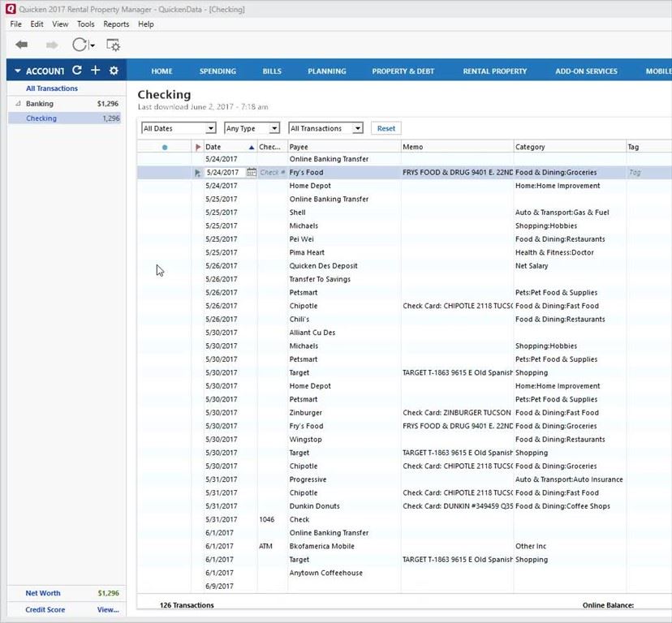Screen dimensions: 672x623
Task: Click the Check # input field
Action: click(272, 173)
